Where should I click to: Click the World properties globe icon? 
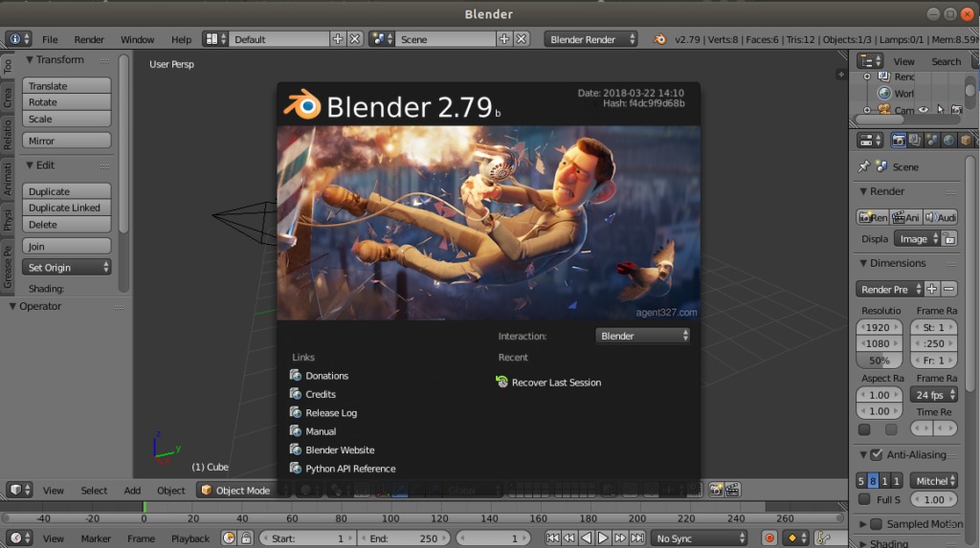pos(948,140)
